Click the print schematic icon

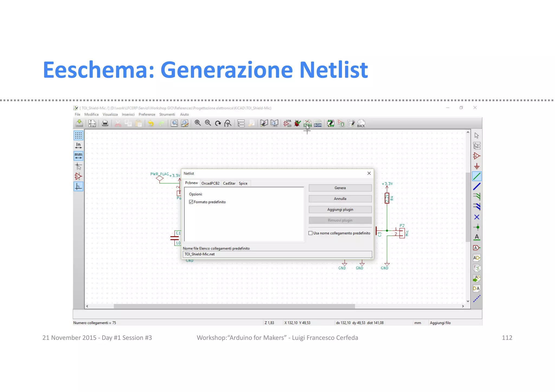105,123
